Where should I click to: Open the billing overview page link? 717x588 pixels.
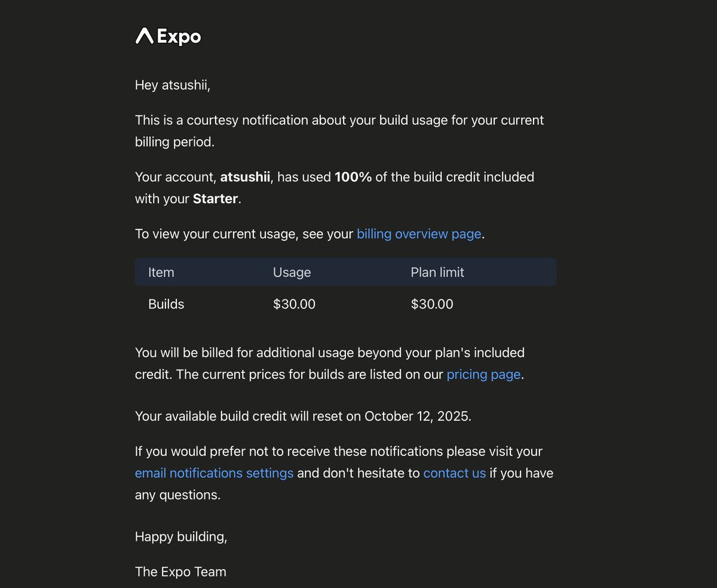(419, 234)
